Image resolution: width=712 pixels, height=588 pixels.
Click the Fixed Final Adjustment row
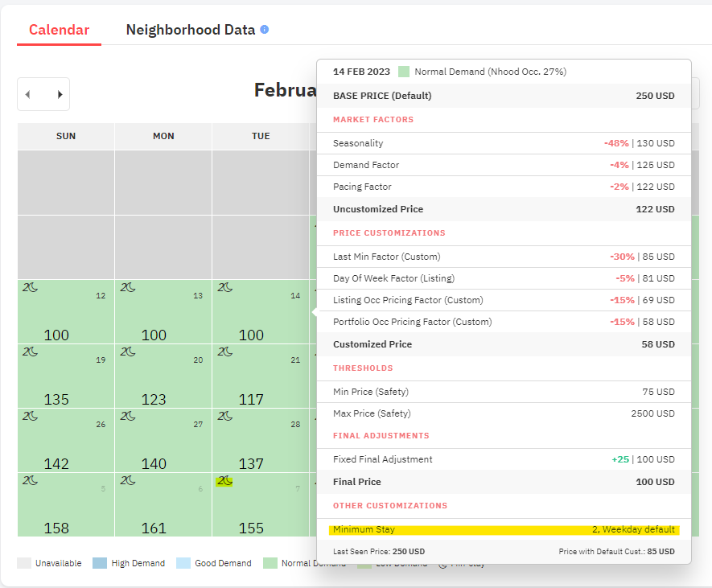pos(504,459)
